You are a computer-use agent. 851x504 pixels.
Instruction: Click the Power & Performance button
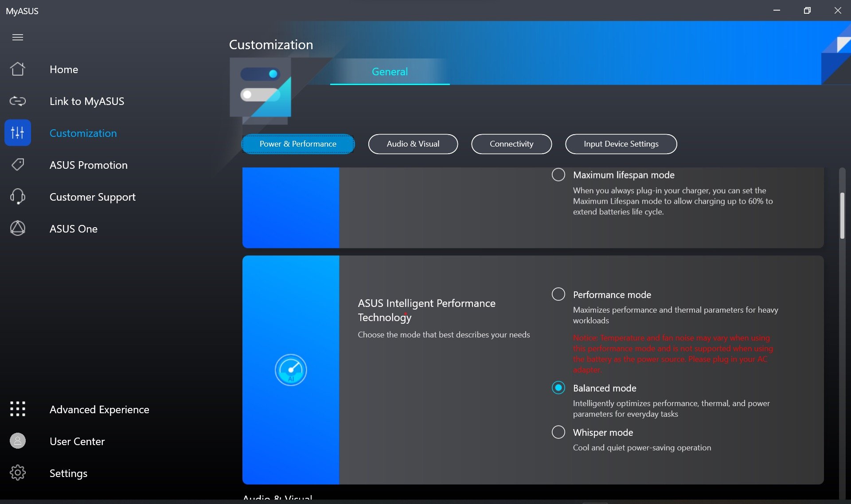pyautogui.click(x=298, y=143)
